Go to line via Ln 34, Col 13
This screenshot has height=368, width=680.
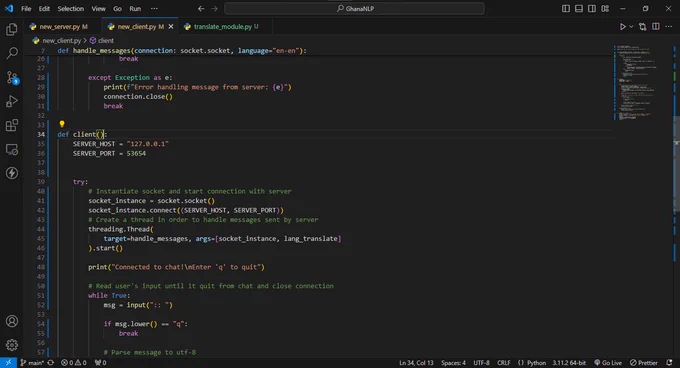(416, 362)
